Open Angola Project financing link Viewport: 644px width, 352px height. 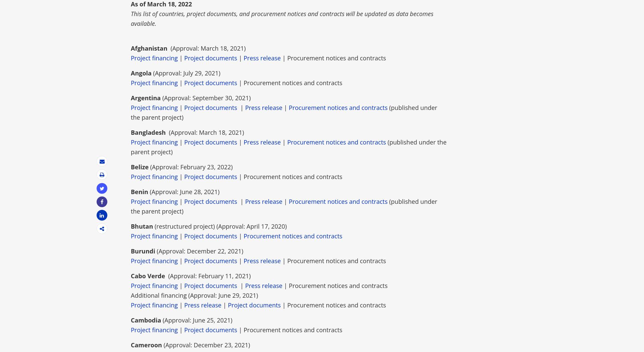154,83
